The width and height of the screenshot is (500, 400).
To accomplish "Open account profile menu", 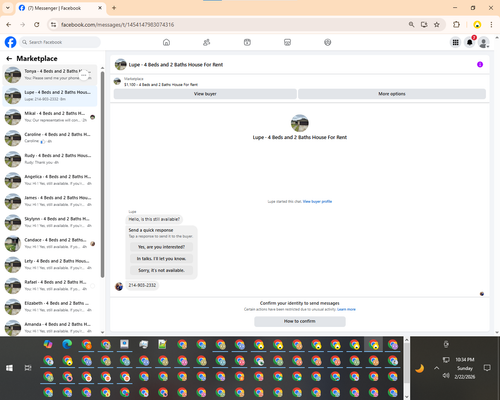I will tap(484, 42).
